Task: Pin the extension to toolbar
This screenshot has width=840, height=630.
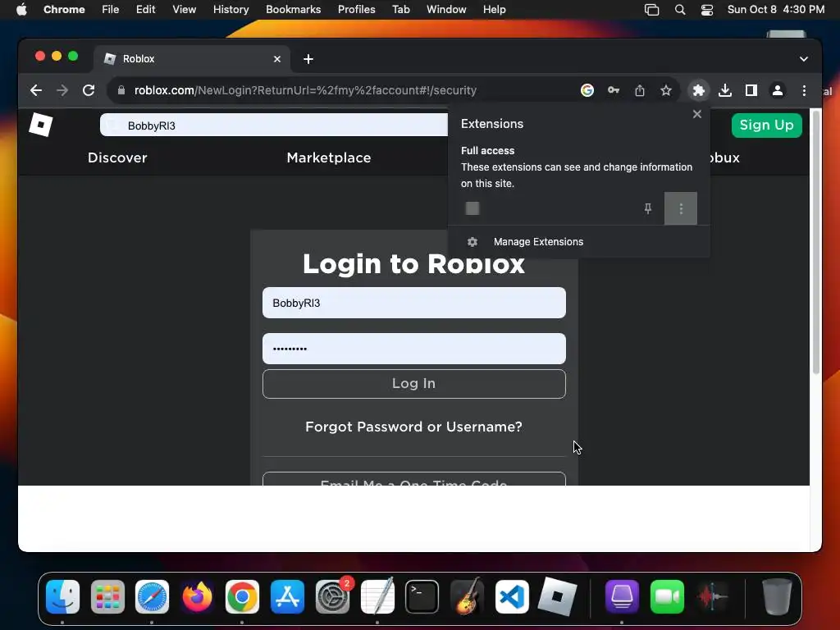Action: click(648, 208)
